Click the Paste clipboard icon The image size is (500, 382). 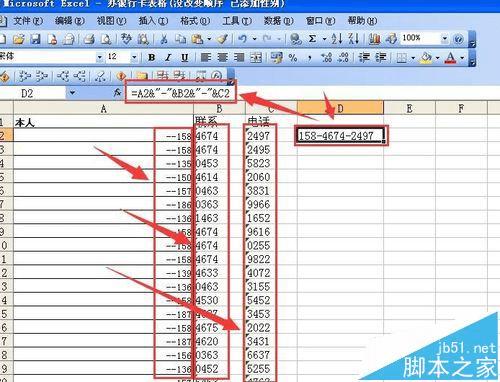coord(197,39)
